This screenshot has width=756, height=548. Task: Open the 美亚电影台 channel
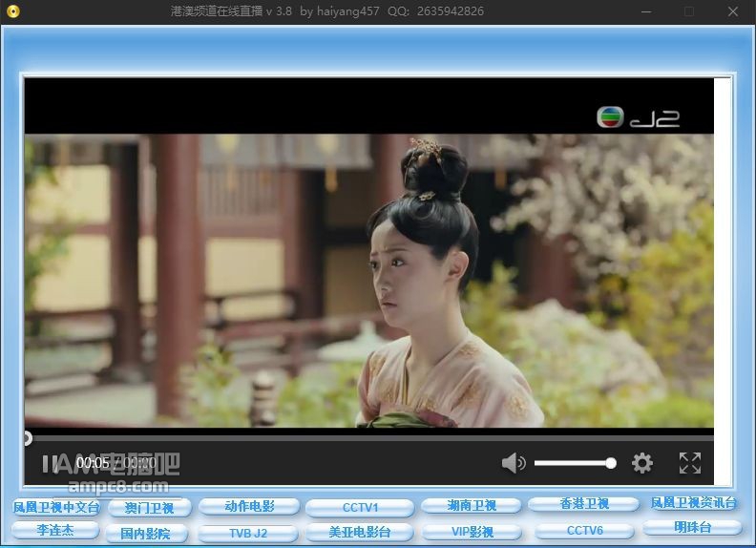(x=359, y=532)
